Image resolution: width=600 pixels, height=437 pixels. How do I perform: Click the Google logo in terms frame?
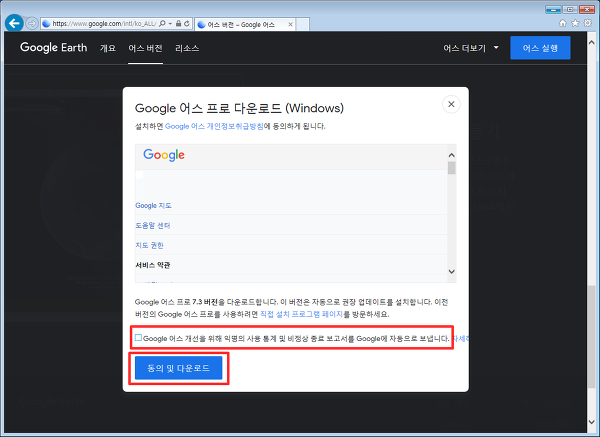[164, 155]
